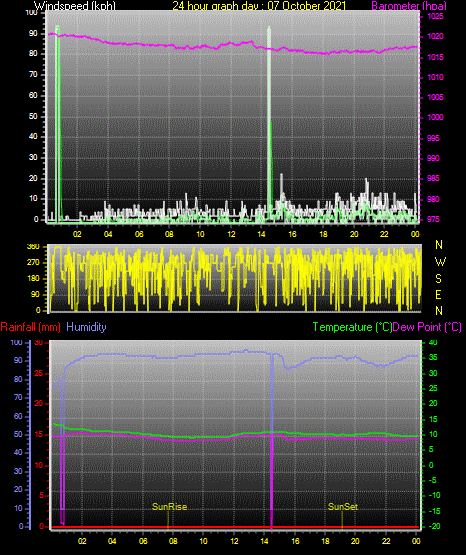466x555 pixels.
Task: Click the 975 barometer scale value
Action: click(433, 219)
